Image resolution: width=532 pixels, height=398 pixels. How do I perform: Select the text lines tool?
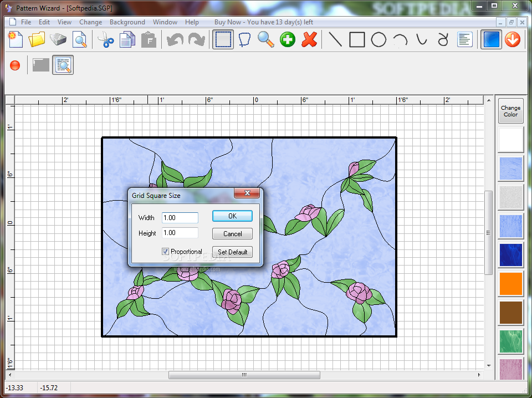tap(465, 39)
